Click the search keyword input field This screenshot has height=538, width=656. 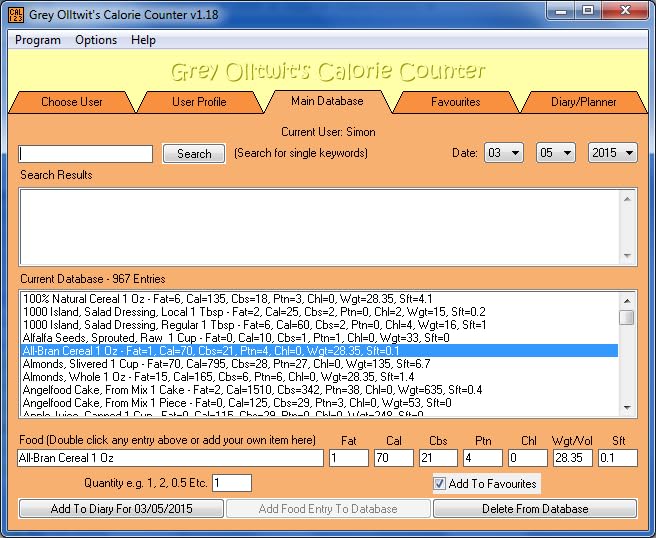click(x=86, y=154)
